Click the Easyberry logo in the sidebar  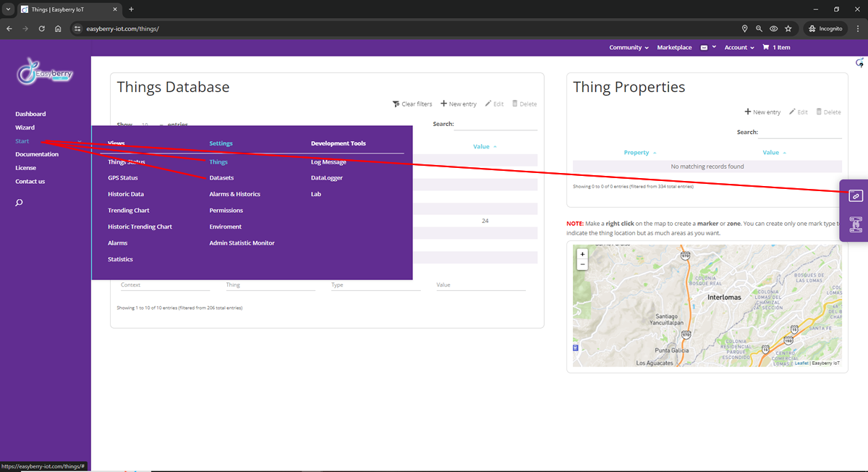pyautogui.click(x=45, y=74)
